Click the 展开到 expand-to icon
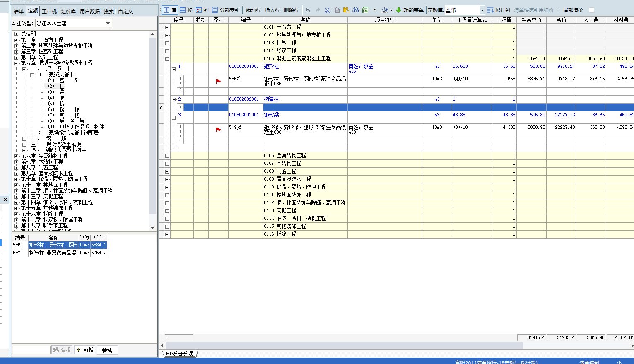 pos(490,10)
